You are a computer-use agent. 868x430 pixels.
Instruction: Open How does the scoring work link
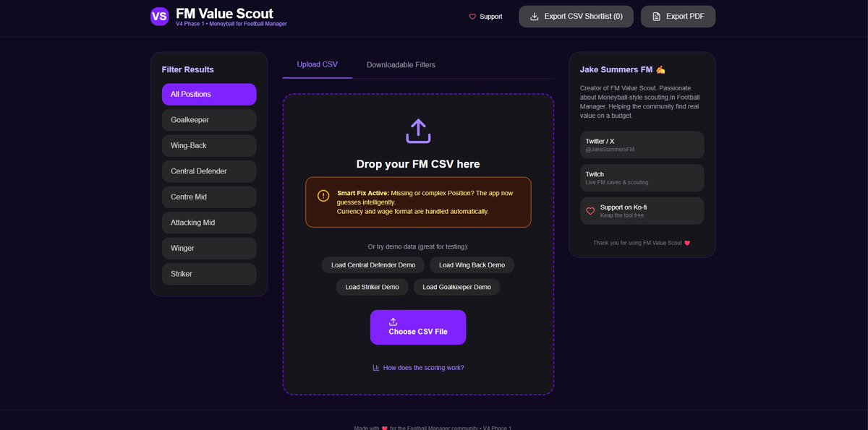click(418, 368)
